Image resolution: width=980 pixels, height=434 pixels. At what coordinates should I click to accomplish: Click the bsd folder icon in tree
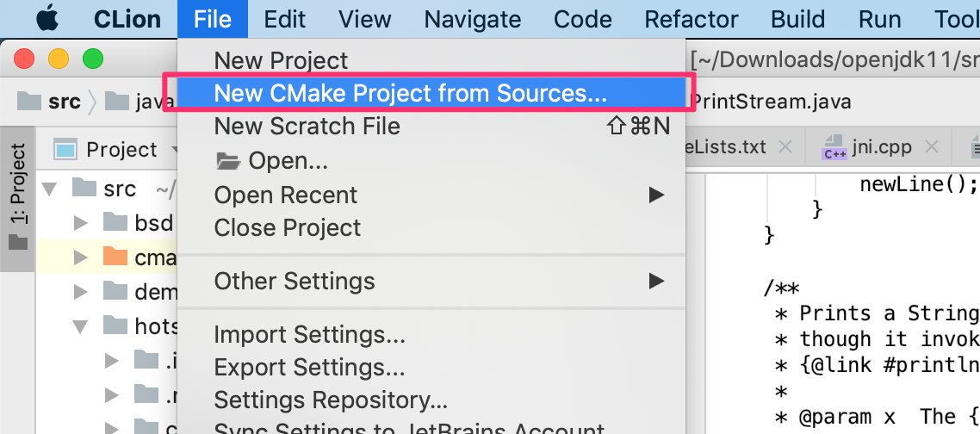115,222
